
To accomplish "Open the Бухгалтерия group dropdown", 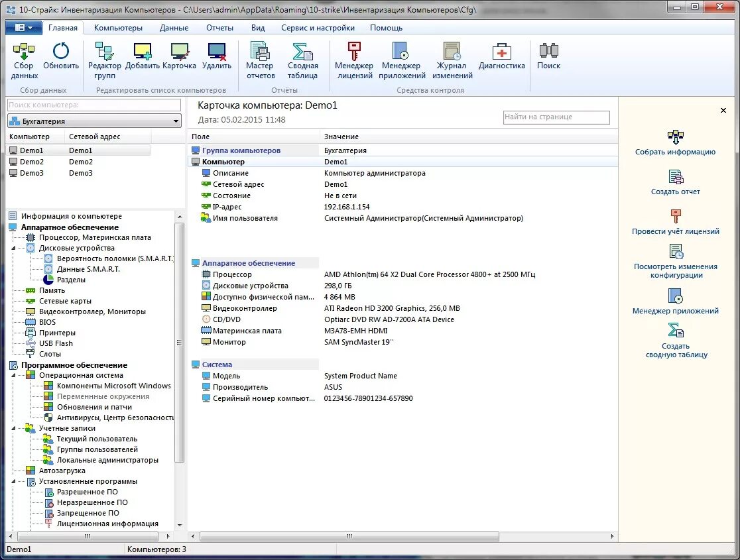I will tap(94, 121).
